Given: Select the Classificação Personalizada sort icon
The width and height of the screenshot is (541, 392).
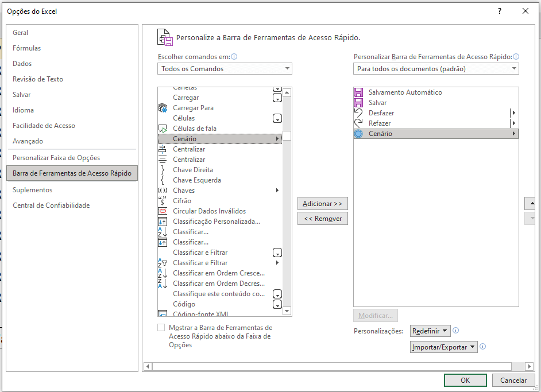Looking at the screenshot, I should [163, 222].
